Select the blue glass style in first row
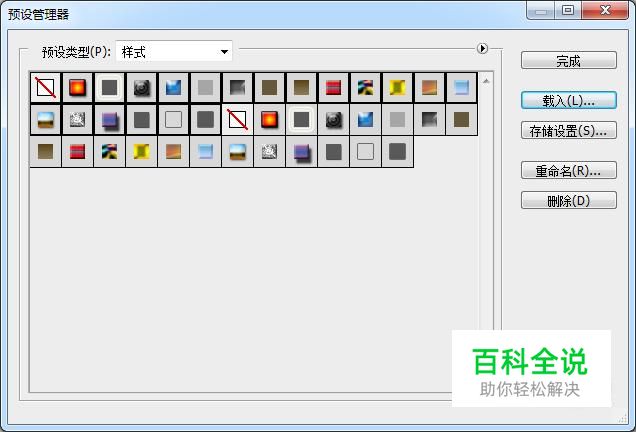Screen dimensions: 636x432 (x=174, y=87)
